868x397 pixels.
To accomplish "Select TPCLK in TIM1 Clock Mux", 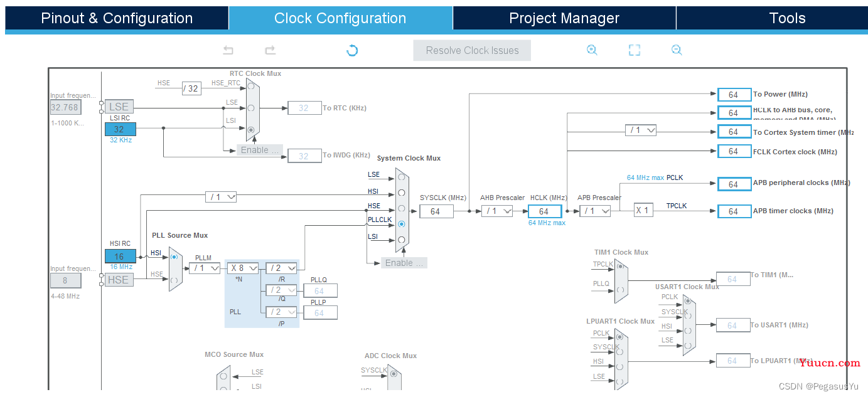I will coord(620,266).
